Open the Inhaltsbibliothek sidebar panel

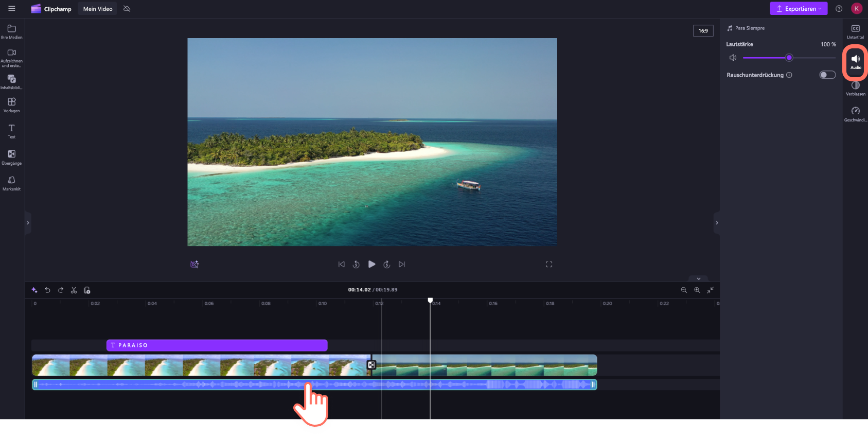(12, 82)
